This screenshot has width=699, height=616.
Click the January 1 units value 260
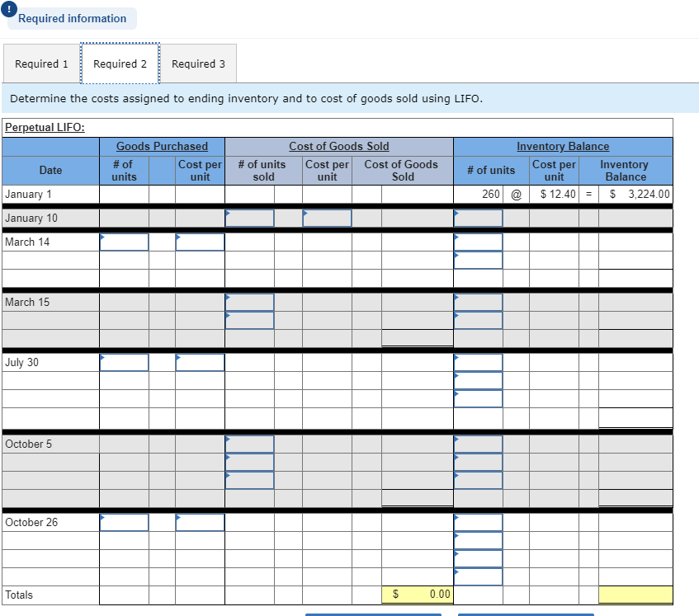(x=491, y=194)
